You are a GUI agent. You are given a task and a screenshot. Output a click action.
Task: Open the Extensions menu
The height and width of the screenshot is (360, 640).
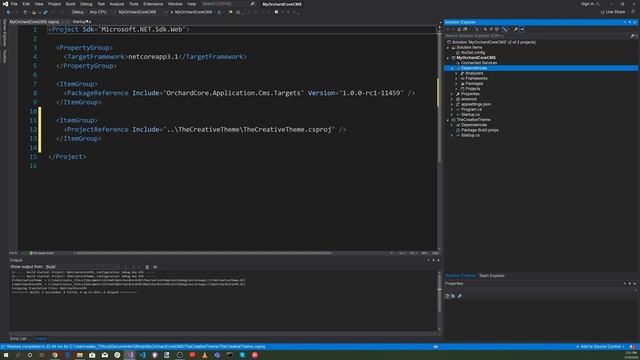point(153,4)
